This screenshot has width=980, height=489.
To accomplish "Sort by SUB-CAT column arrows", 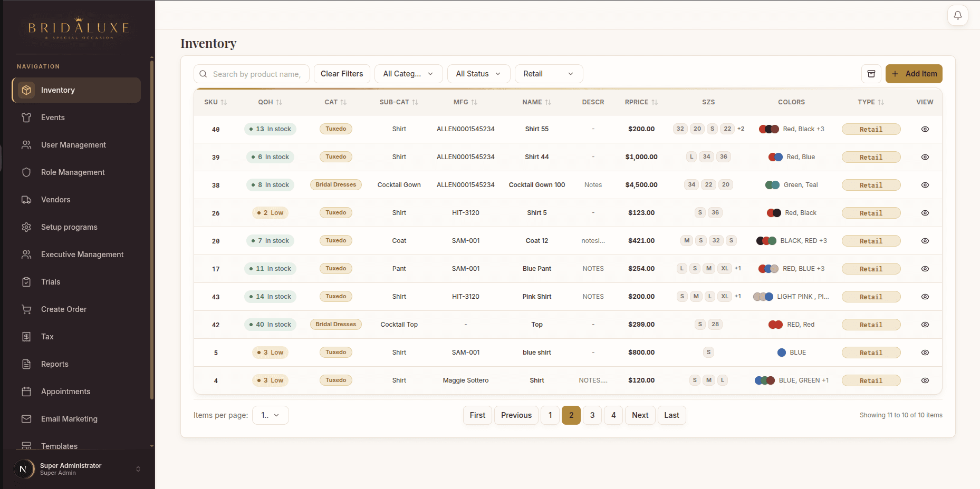I will point(415,102).
